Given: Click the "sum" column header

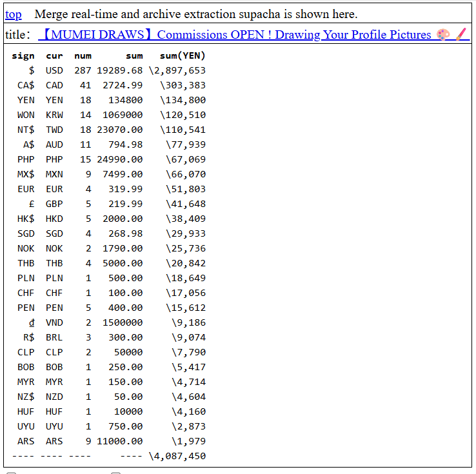Looking at the screenshot, I should pyautogui.click(x=134, y=56).
